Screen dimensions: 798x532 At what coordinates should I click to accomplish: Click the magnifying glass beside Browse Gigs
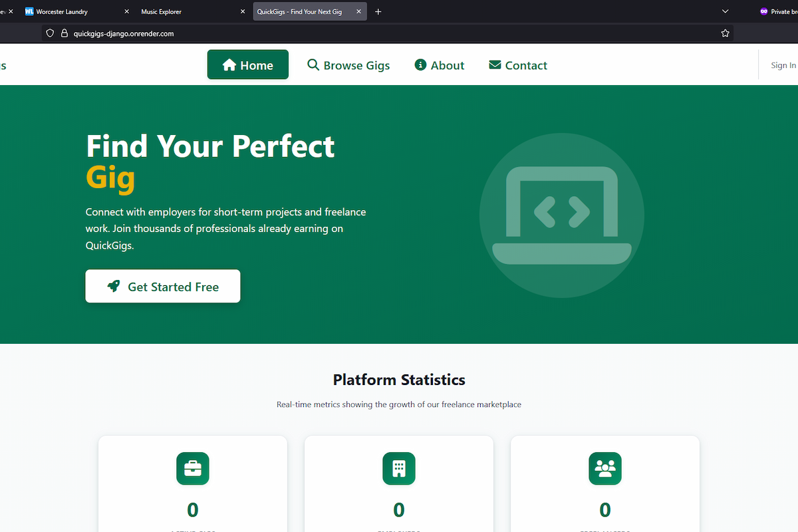(313, 65)
